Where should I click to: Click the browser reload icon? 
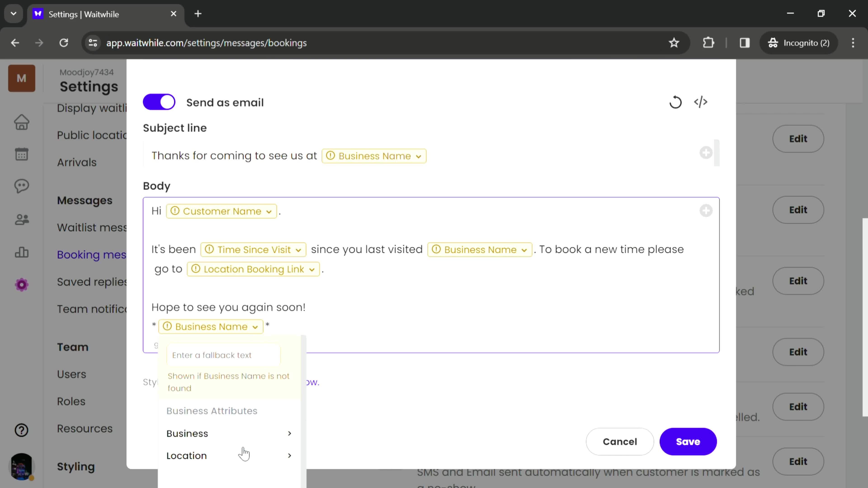[64, 43]
